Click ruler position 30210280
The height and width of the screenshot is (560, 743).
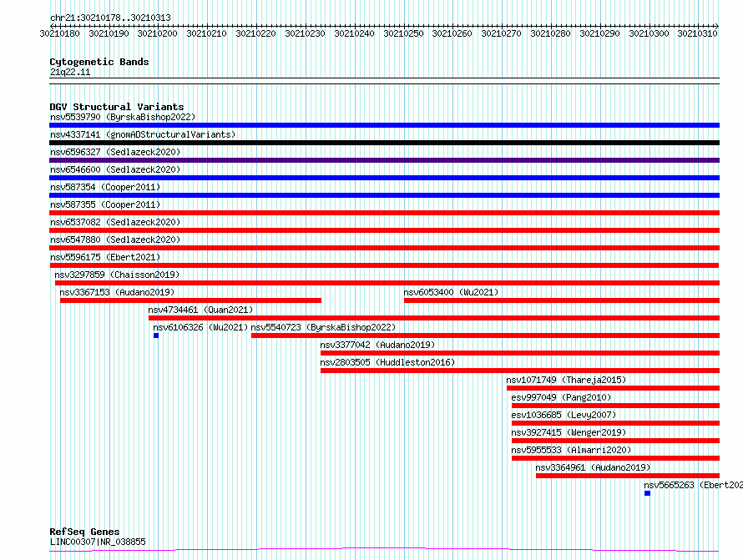[x=550, y=33]
